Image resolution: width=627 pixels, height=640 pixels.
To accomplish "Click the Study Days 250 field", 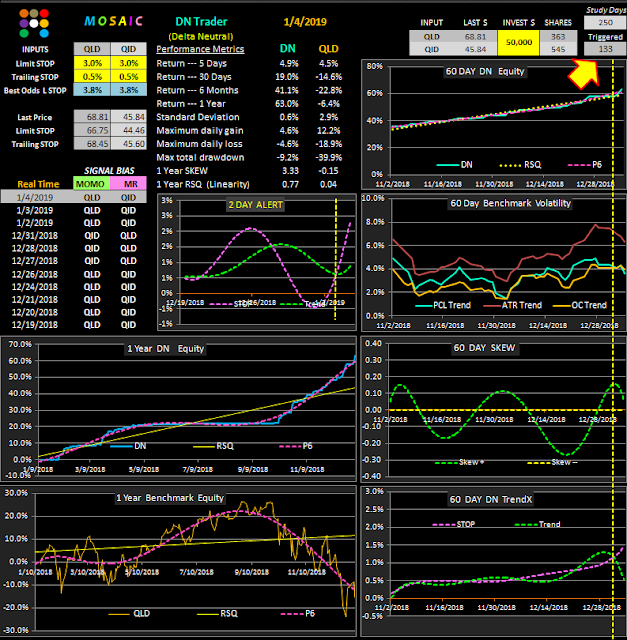I will click(x=605, y=22).
